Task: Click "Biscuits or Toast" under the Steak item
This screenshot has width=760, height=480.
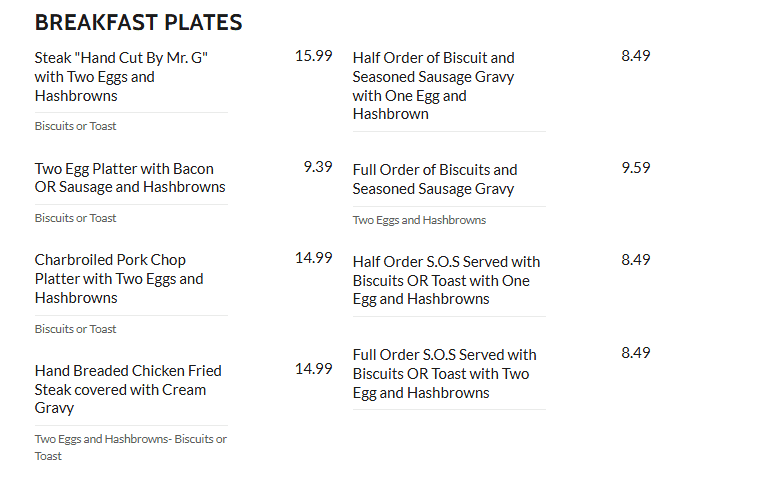Action: 75,126
